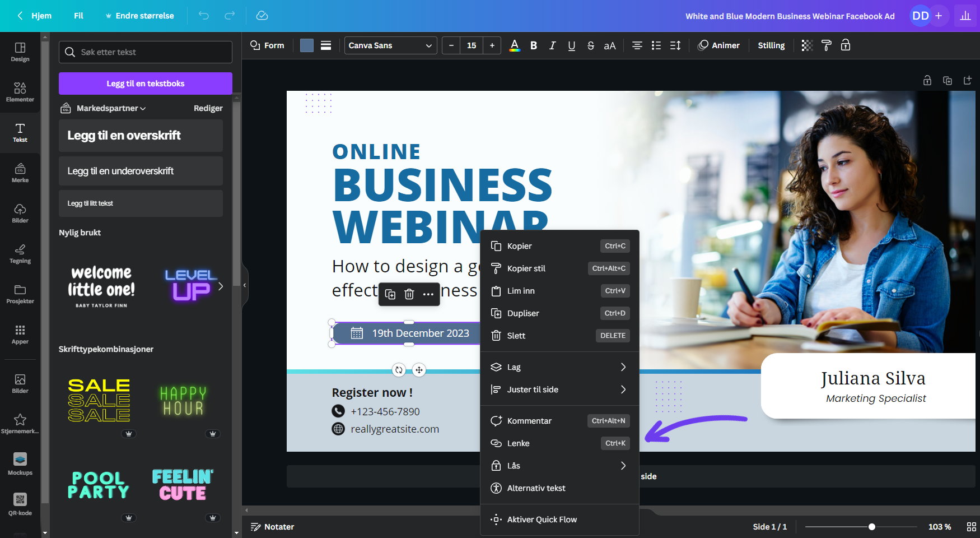Image resolution: width=980 pixels, height=538 pixels.
Task: Choose Aktiver Quick Flow menu entry
Action: (x=559, y=520)
